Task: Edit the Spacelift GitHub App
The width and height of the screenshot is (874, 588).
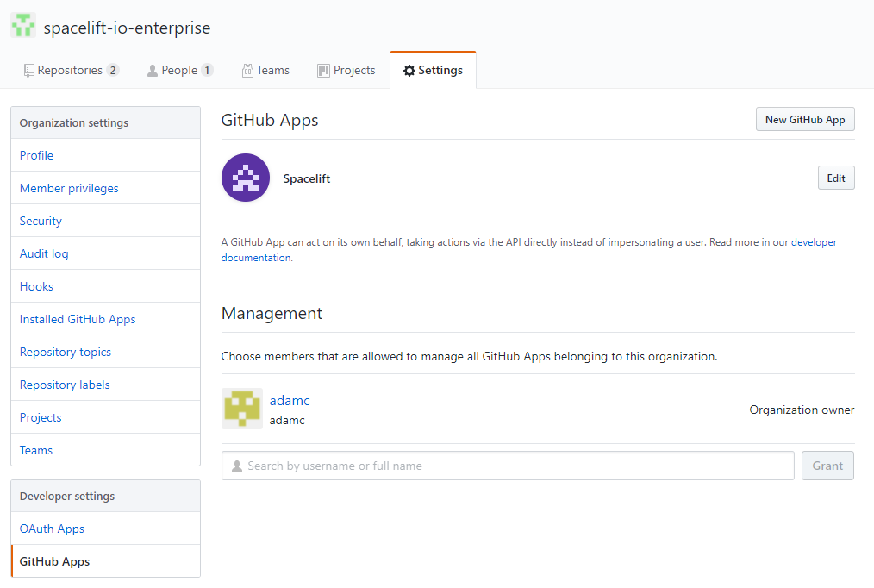Action: tap(835, 178)
